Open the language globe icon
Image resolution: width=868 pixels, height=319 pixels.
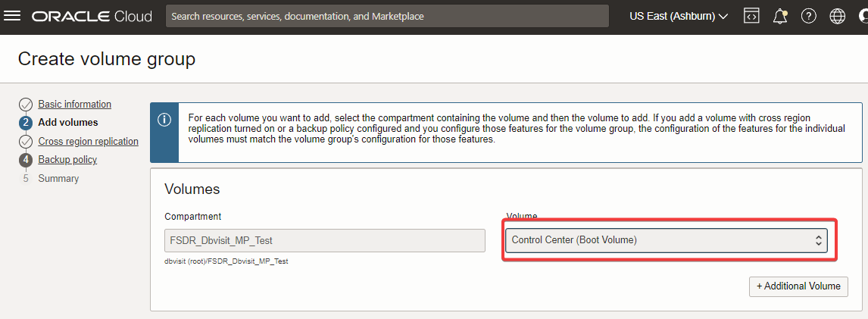coord(838,16)
